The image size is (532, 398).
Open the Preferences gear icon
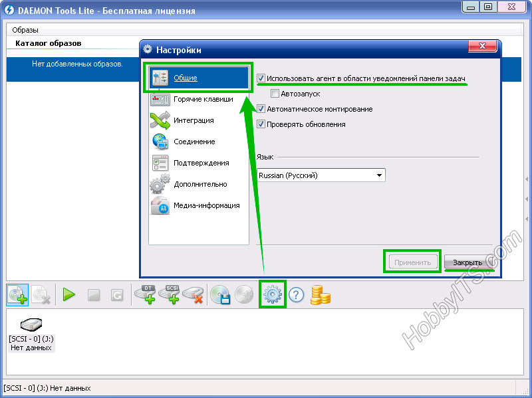[x=273, y=294]
